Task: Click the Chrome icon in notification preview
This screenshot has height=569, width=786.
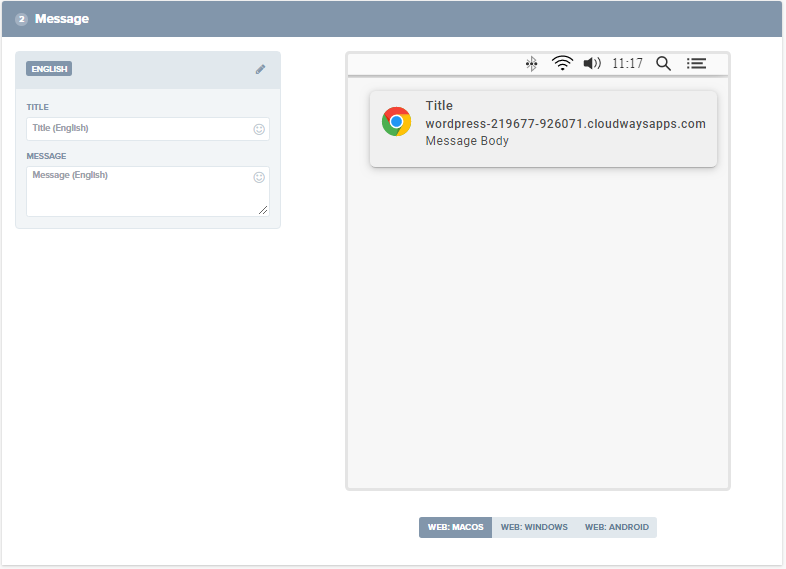Action: coord(396,121)
